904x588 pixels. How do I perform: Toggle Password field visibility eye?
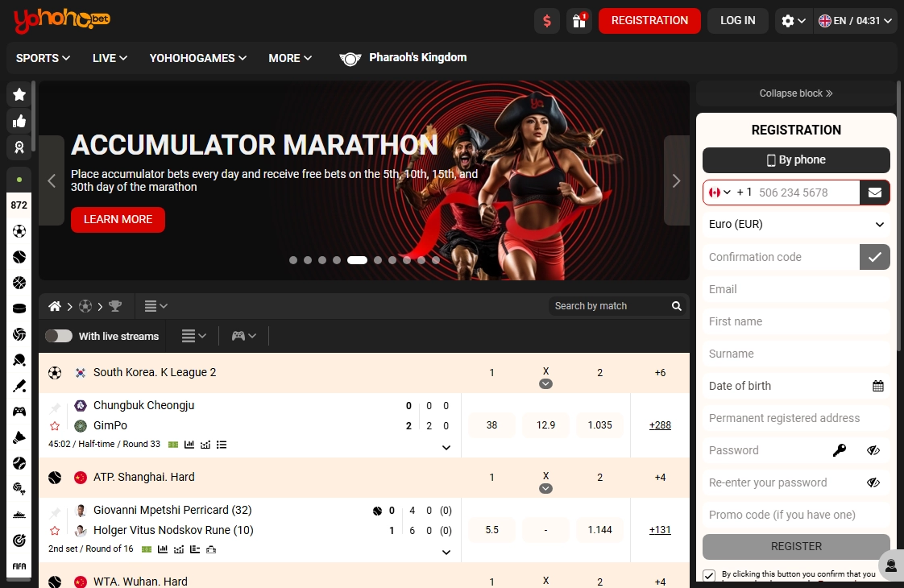pyautogui.click(x=873, y=450)
